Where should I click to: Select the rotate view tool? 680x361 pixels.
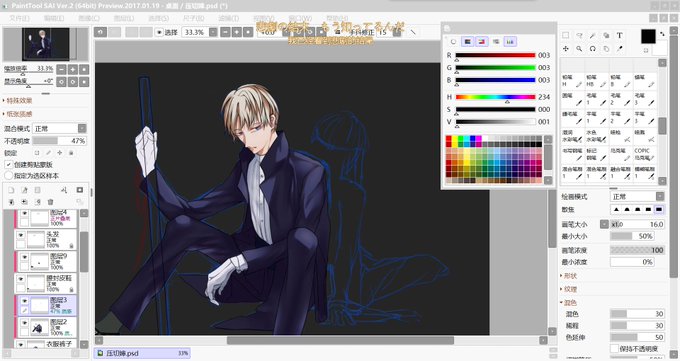592,49
